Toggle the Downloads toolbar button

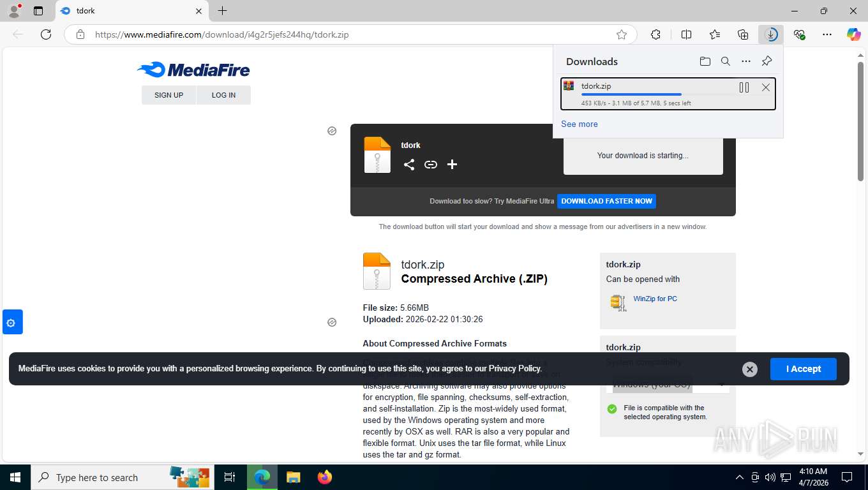[771, 34]
